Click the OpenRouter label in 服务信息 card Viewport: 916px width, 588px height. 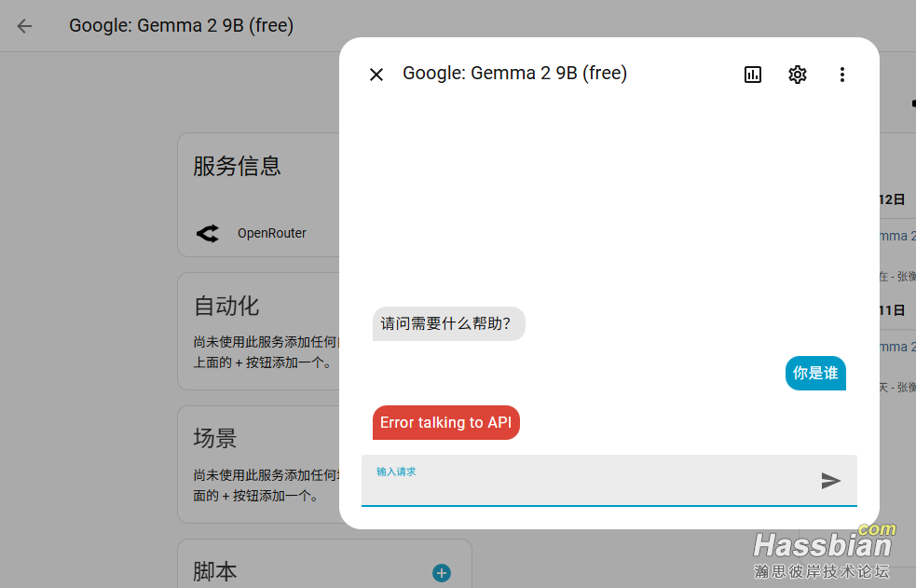tap(272, 233)
